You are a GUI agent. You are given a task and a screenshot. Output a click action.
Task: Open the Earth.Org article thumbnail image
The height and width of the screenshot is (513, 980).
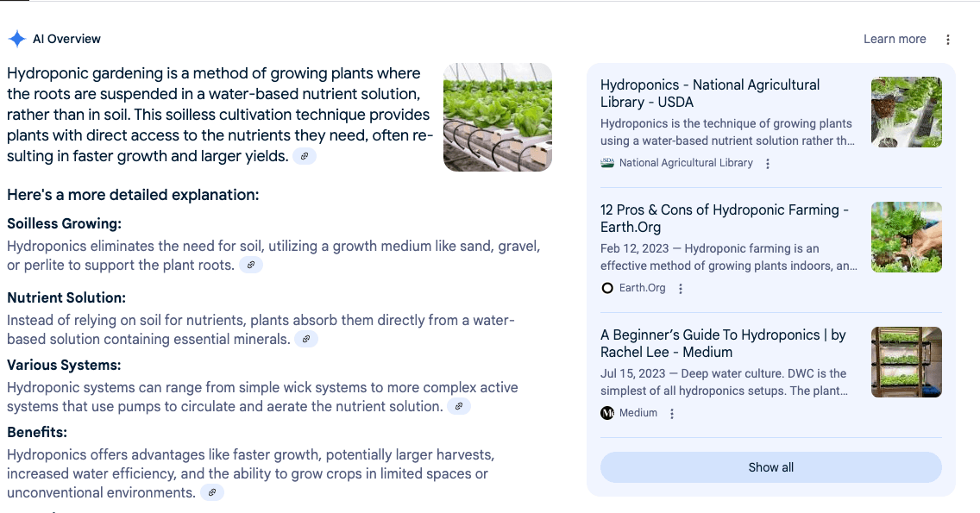pyautogui.click(x=906, y=237)
